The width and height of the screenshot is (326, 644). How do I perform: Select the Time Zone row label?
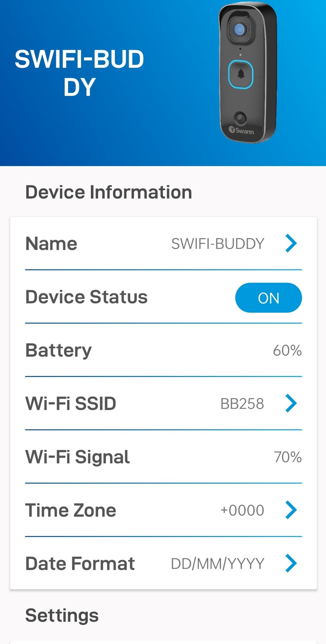point(71,510)
